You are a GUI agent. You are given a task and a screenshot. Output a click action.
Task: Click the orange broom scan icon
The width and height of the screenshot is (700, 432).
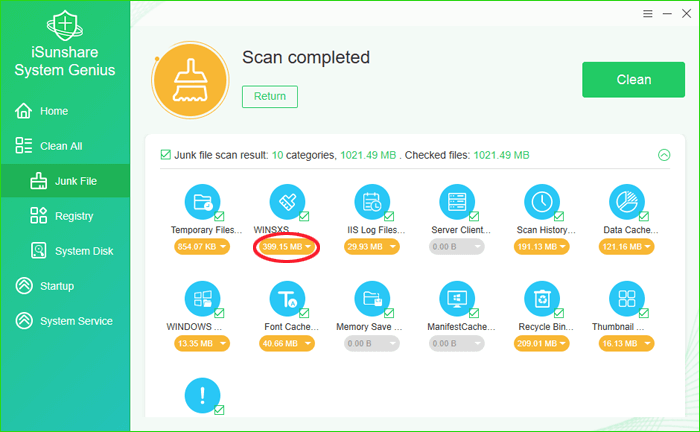(x=191, y=80)
